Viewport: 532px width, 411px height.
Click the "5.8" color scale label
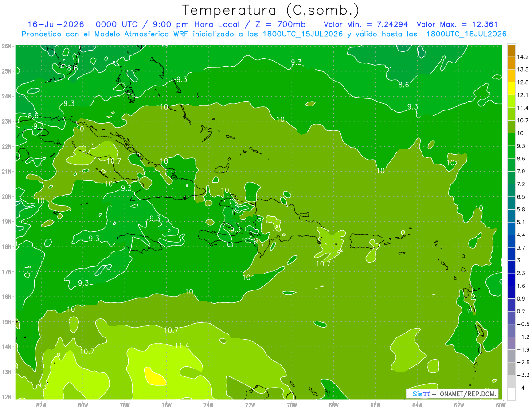[x=520, y=209]
